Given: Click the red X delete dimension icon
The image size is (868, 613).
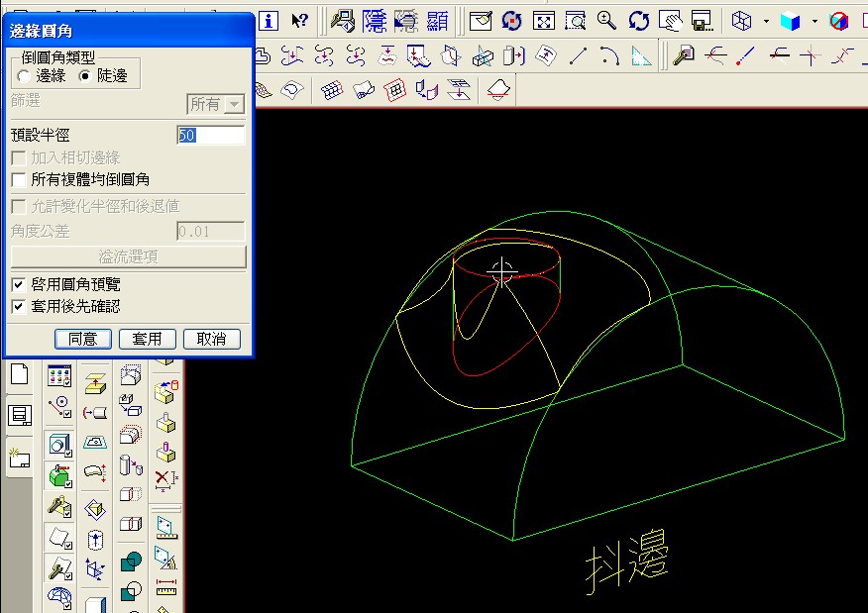Looking at the screenshot, I should click(165, 480).
